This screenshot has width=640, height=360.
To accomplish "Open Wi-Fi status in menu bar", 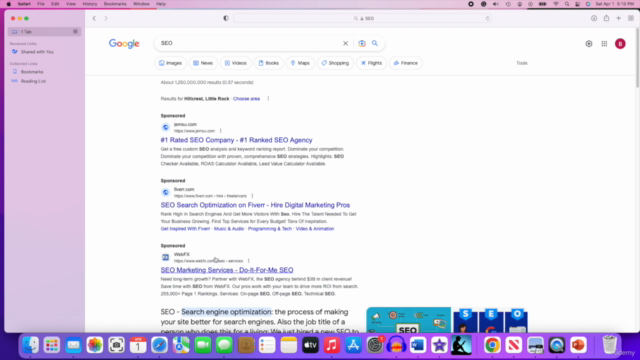I will (x=556, y=4).
